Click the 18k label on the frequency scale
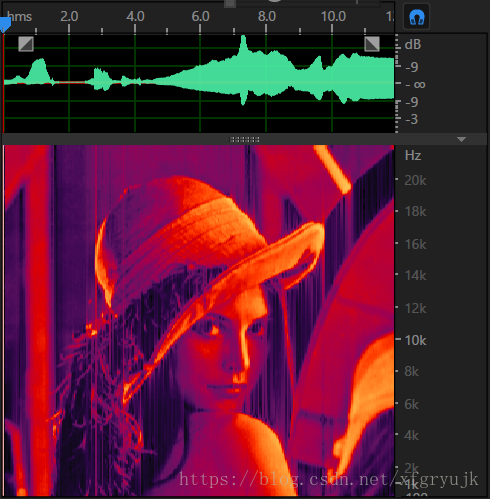Screen dimensions: 490x499 (x=415, y=211)
